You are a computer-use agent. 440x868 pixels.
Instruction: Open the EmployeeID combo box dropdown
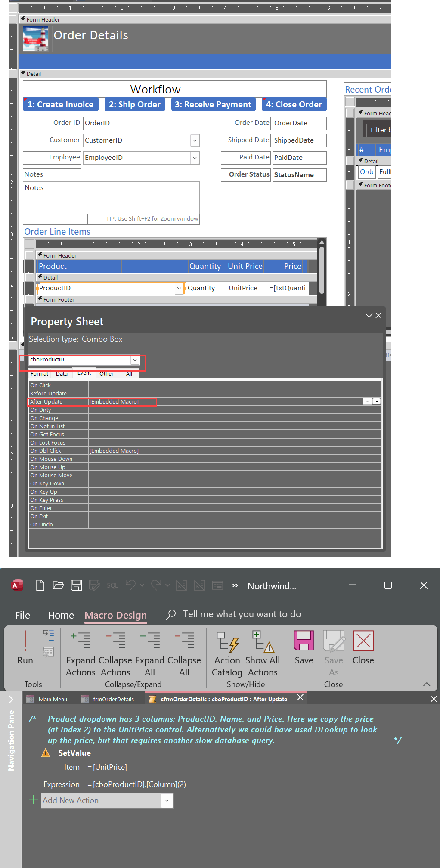[195, 158]
